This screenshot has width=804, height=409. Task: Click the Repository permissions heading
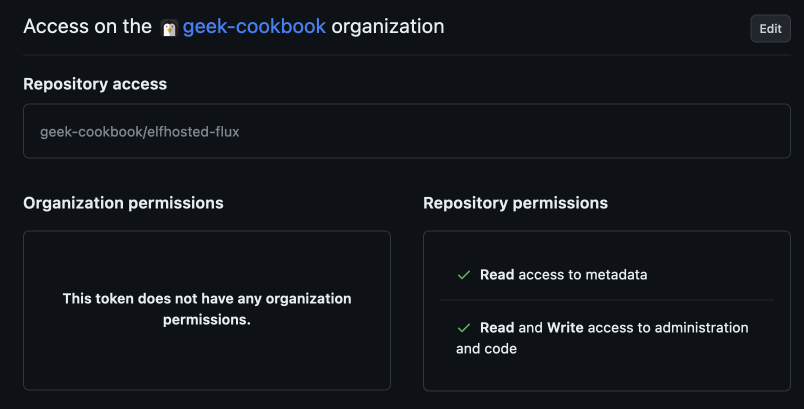click(515, 203)
